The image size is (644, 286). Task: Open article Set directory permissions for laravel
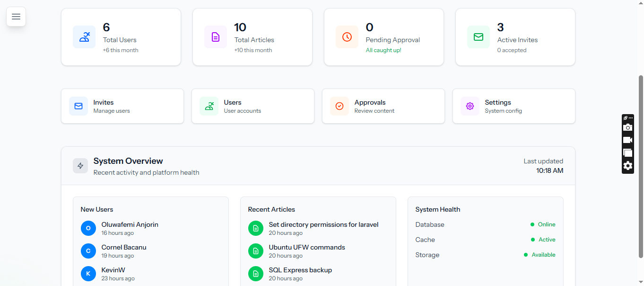(323, 224)
